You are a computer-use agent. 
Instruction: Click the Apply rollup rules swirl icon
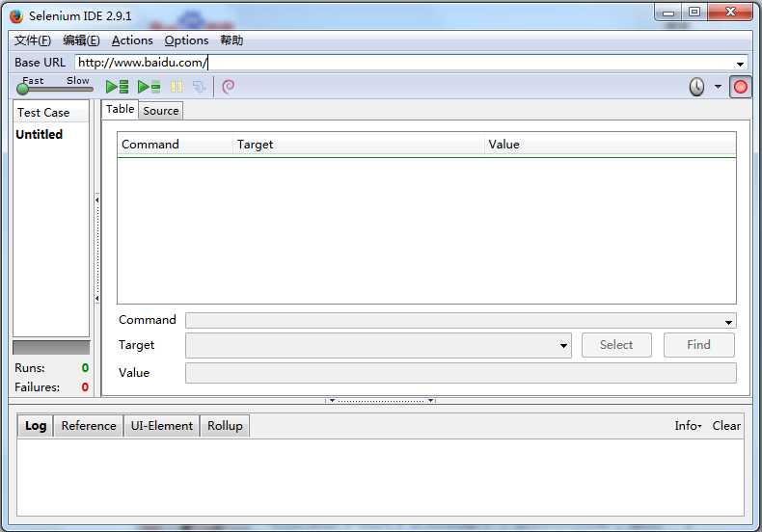click(228, 87)
